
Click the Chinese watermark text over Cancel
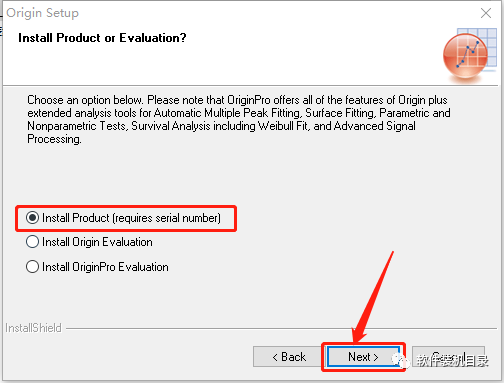pyautogui.click(x=453, y=361)
